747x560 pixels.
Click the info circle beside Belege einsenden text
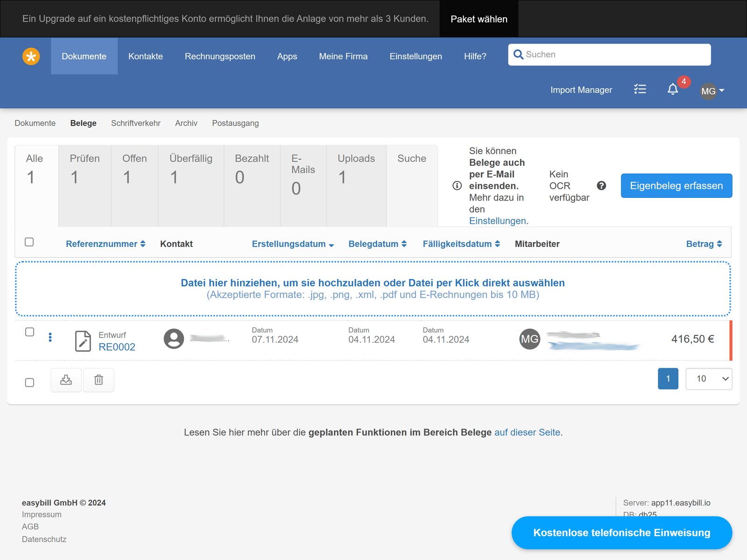457,185
